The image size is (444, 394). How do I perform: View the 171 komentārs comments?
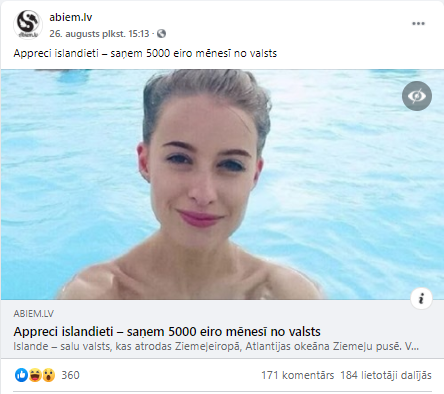pyautogui.click(x=297, y=375)
